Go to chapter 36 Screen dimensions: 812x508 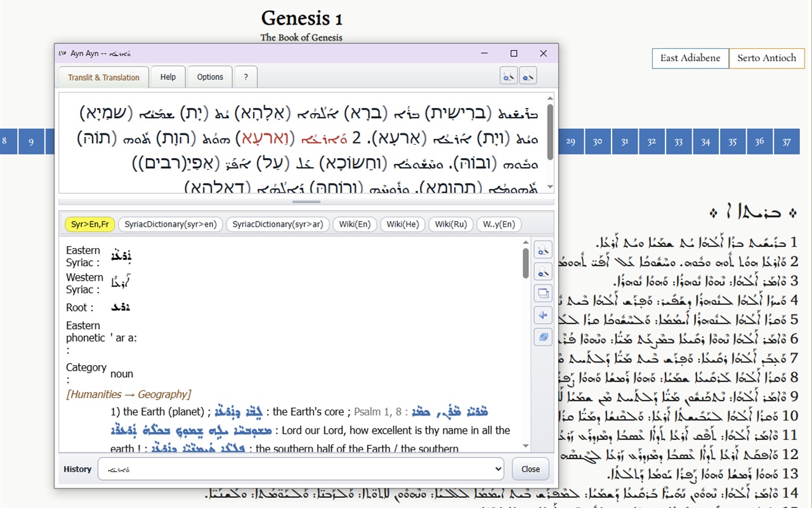click(759, 142)
